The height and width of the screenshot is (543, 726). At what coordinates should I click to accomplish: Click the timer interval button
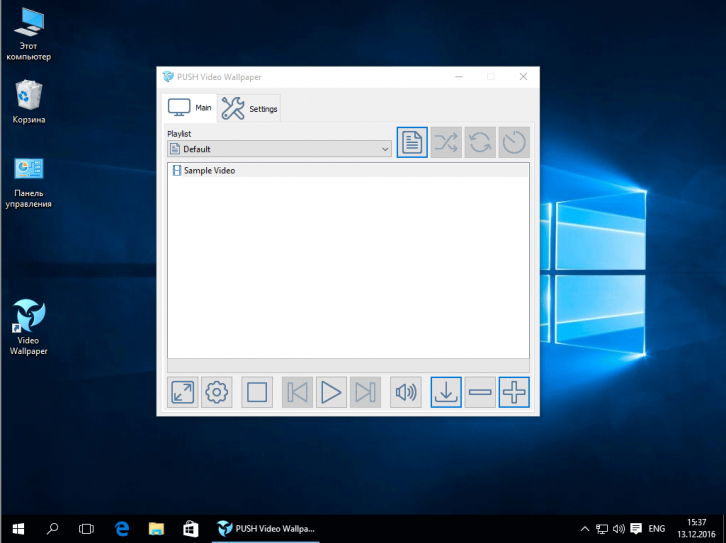coord(513,142)
